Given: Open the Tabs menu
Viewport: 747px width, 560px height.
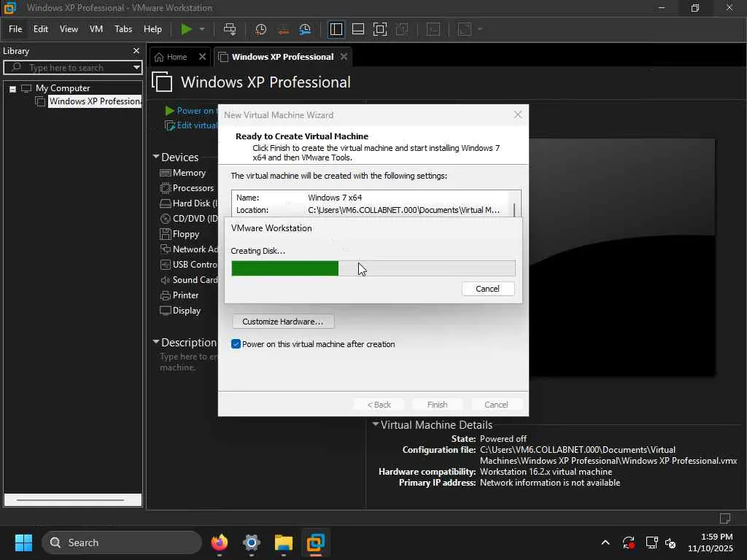Looking at the screenshot, I should (123, 29).
